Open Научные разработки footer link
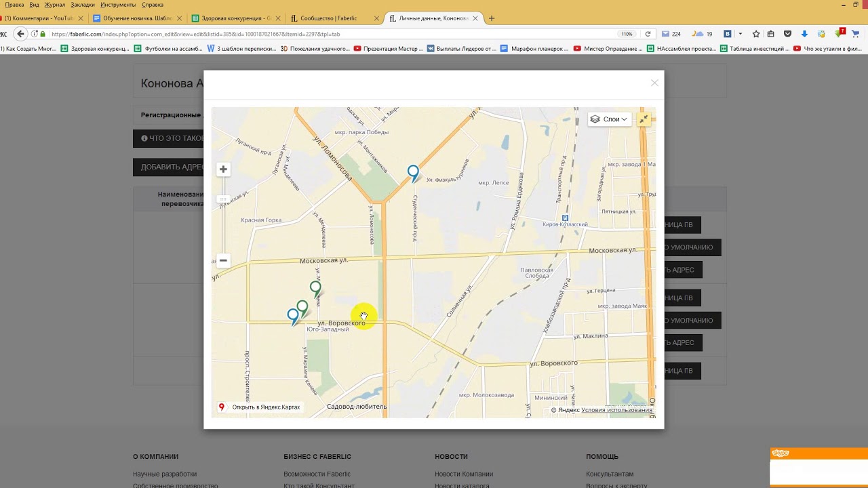The width and height of the screenshot is (868, 488). tap(165, 474)
